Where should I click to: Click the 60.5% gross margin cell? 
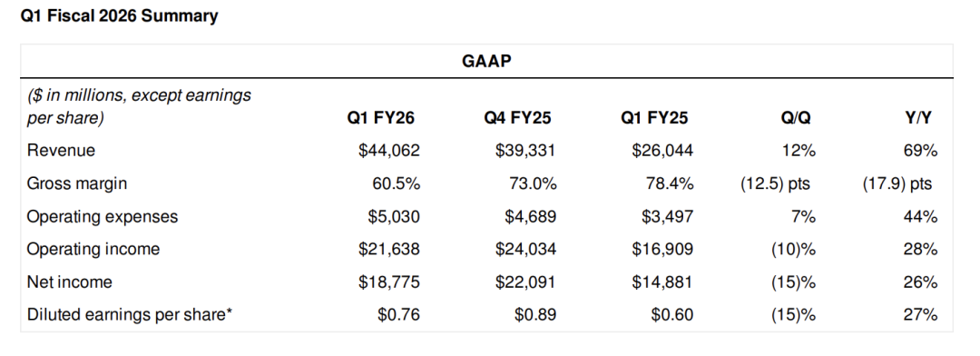[x=396, y=184]
